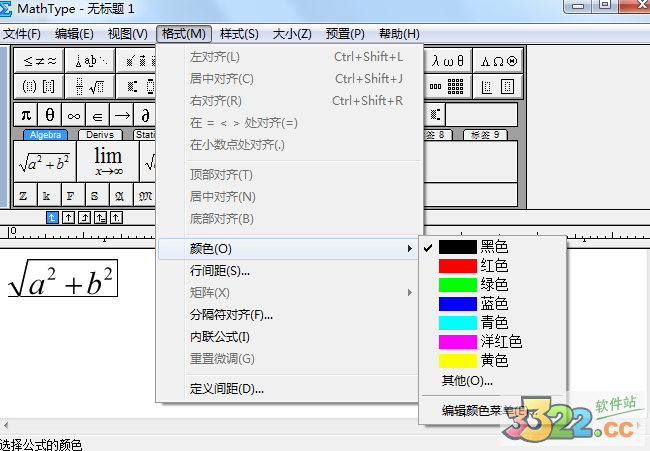Open the 预置(P) menu
Viewport: 650px width, 451px height.
345,34
